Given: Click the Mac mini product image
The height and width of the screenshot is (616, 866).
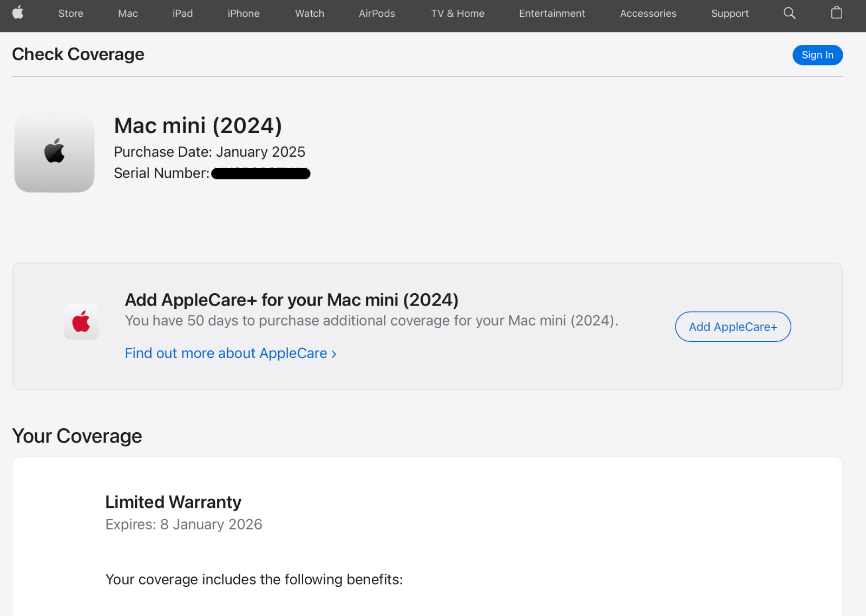Looking at the screenshot, I should (54, 153).
